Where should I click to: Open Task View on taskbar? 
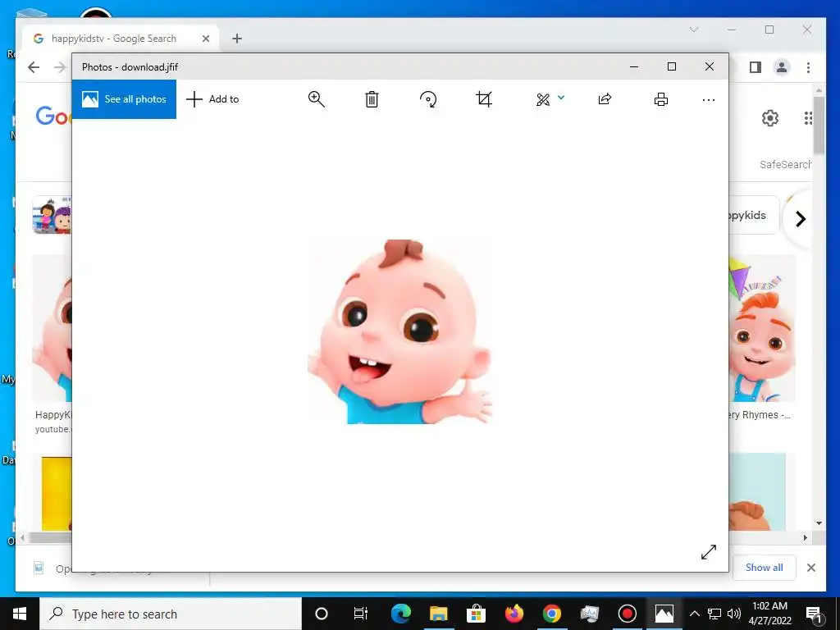(361, 614)
